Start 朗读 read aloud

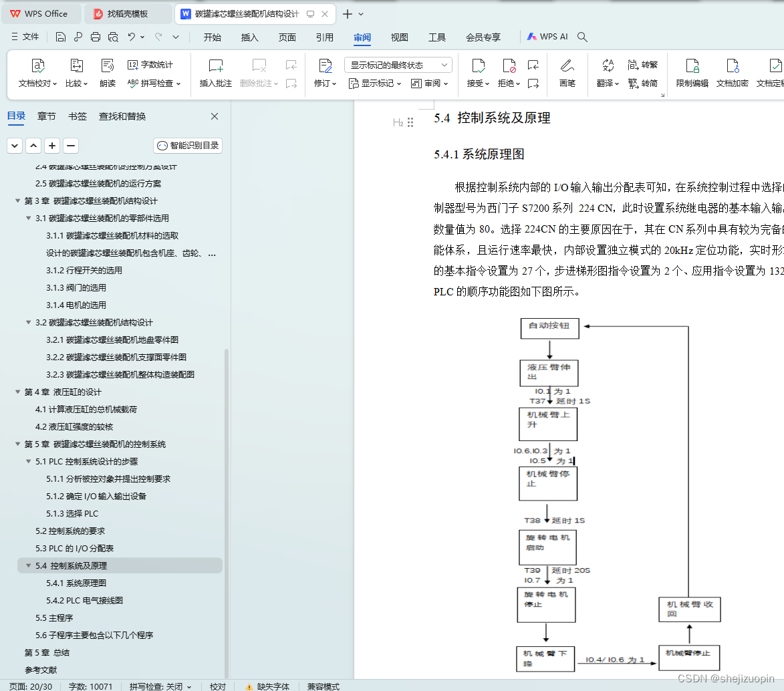(x=108, y=72)
